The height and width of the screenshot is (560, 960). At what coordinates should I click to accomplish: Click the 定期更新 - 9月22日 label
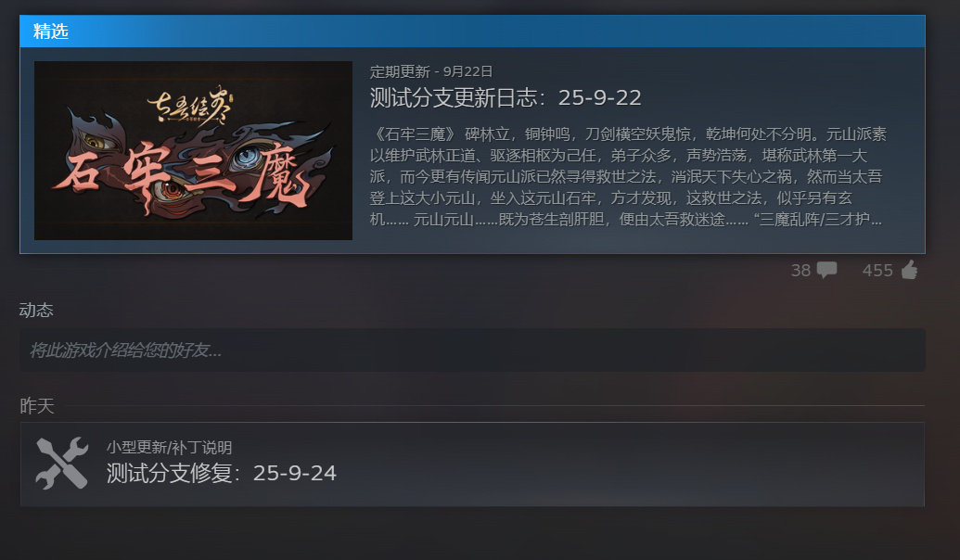[x=431, y=71]
